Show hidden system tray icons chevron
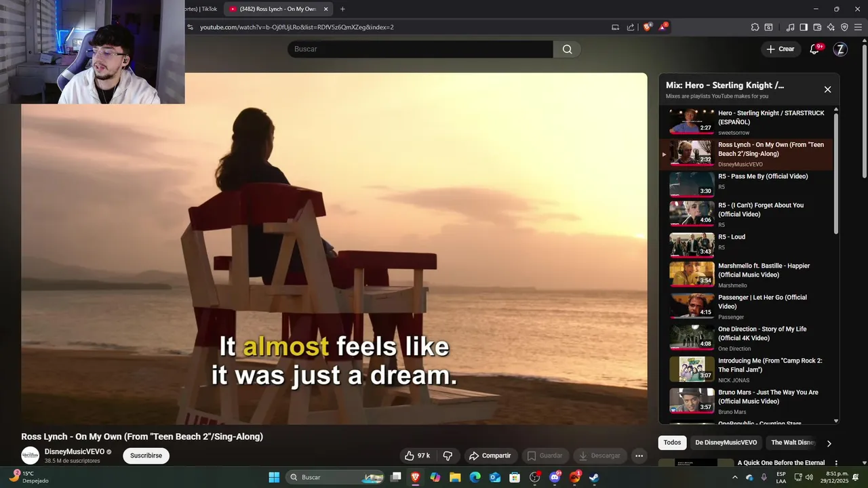The width and height of the screenshot is (868, 488). 735,477
